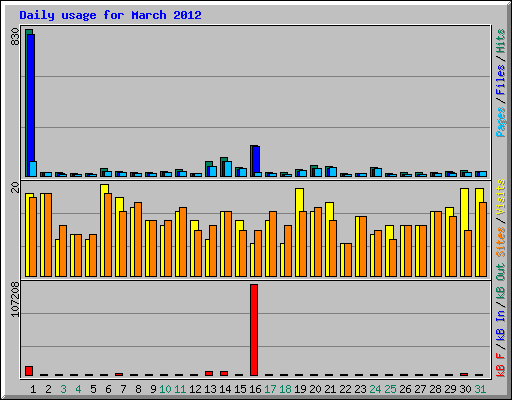Click day label 2 on the x-axis
512x400 pixels.
[x=48, y=389]
